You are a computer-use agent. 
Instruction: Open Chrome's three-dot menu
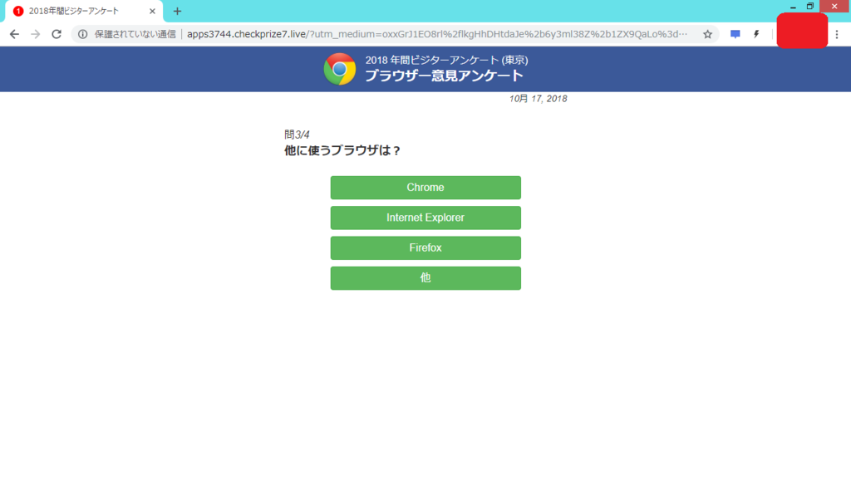[x=837, y=34]
